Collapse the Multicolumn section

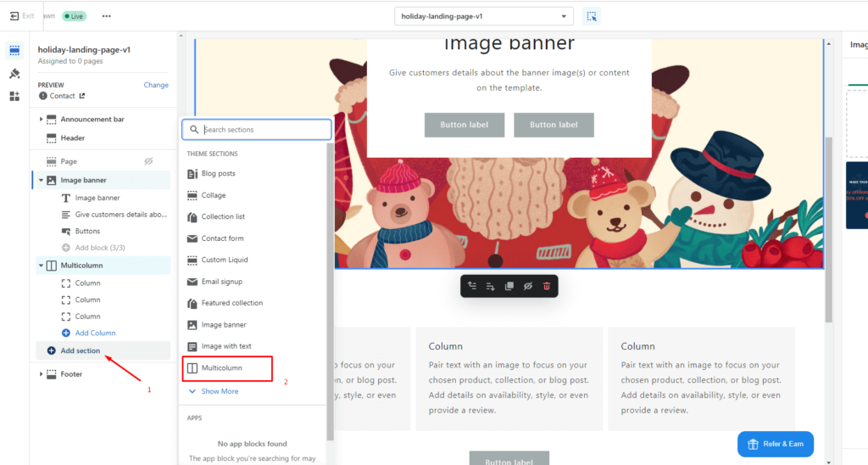pos(41,266)
